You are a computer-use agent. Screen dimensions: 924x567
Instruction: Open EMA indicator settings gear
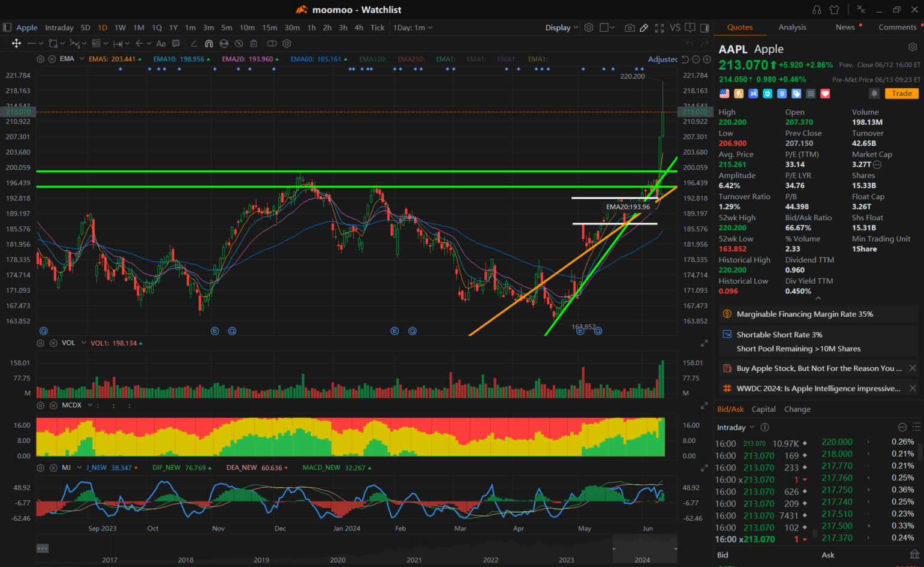point(40,59)
